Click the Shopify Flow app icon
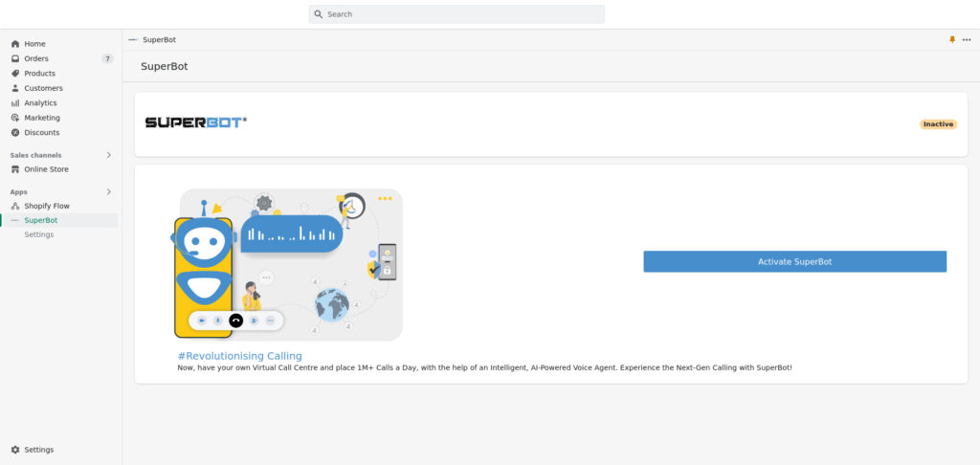Image resolution: width=980 pixels, height=465 pixels. pos(15,206)
